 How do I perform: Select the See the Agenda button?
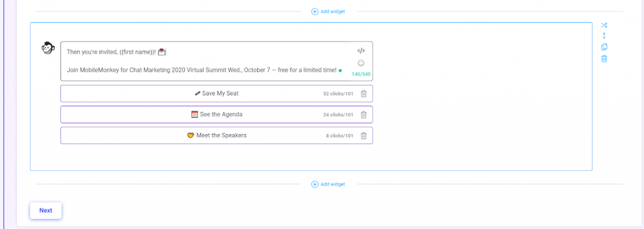pyautogui.click(x=216, y=114)
